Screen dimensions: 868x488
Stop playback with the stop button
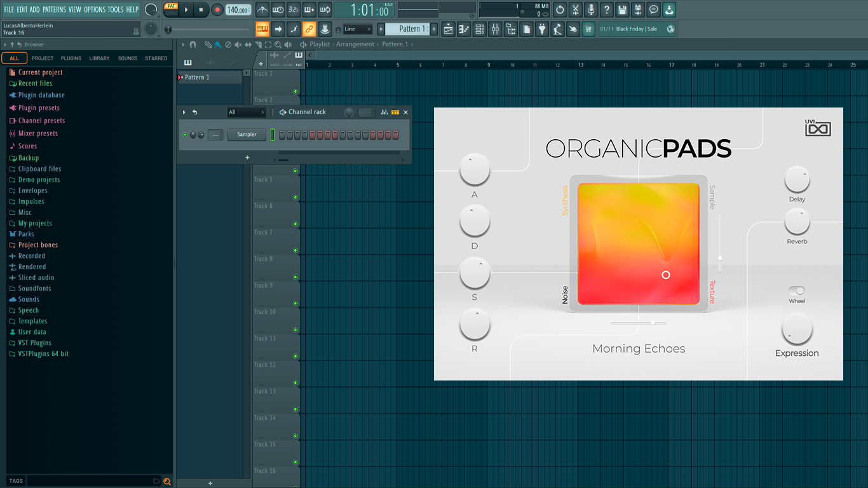click(x=201, y=10)
